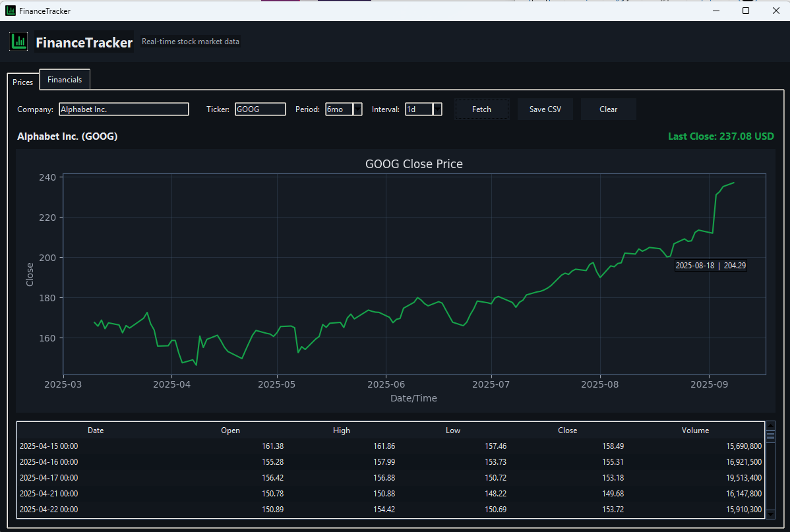Click the Period combo box showing 6mo
This screenshot has height=532, width=790.
coord(339,109)
